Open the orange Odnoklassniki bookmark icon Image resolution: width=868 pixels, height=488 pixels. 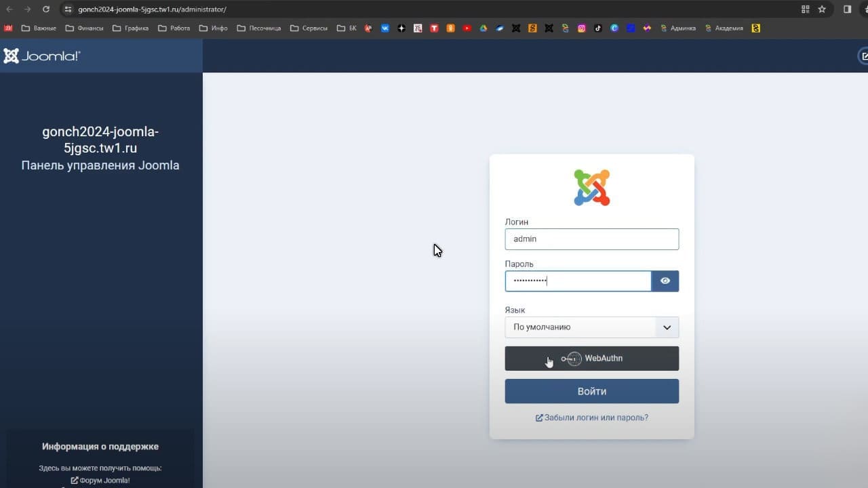pyautogui.click(x=451, y=28)
